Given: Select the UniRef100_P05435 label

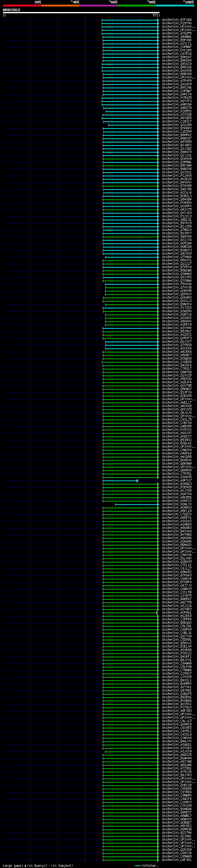Looking at the screenshot, I should [x=176, y=98].
